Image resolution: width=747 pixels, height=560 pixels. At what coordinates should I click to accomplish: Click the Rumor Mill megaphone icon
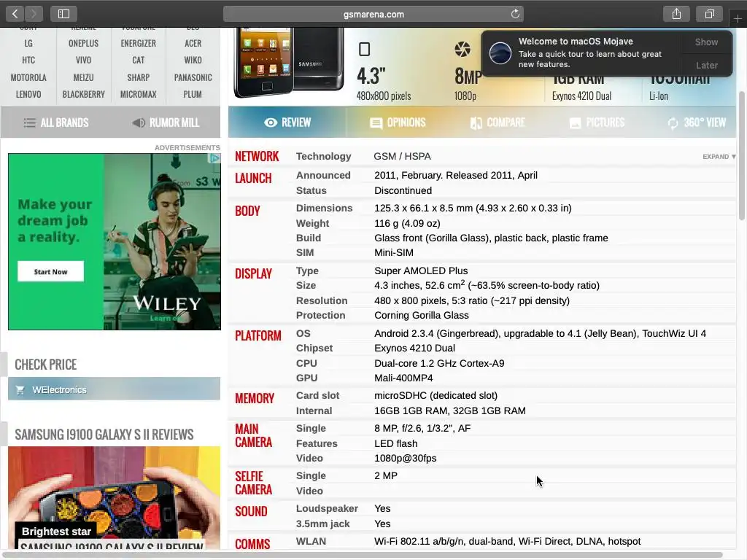[139, 122]
